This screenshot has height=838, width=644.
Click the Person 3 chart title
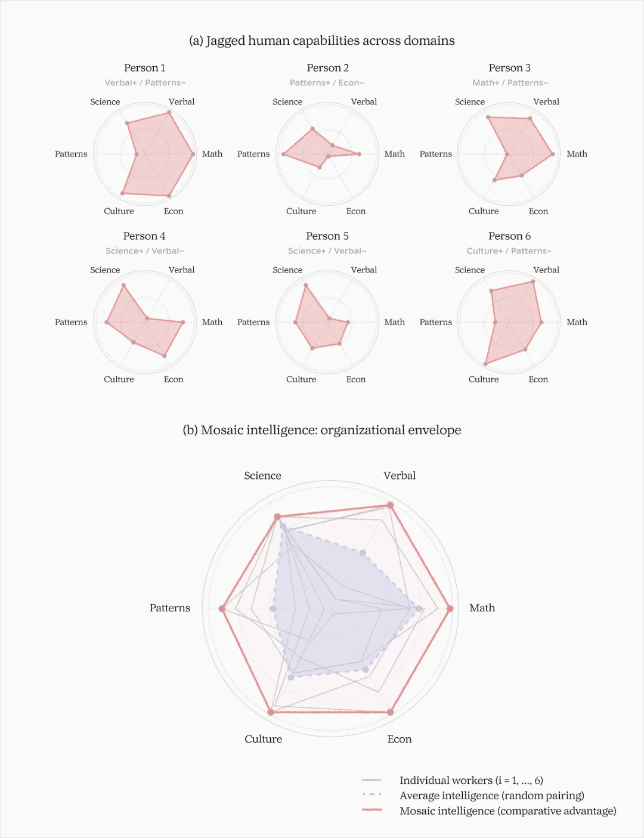509,68
